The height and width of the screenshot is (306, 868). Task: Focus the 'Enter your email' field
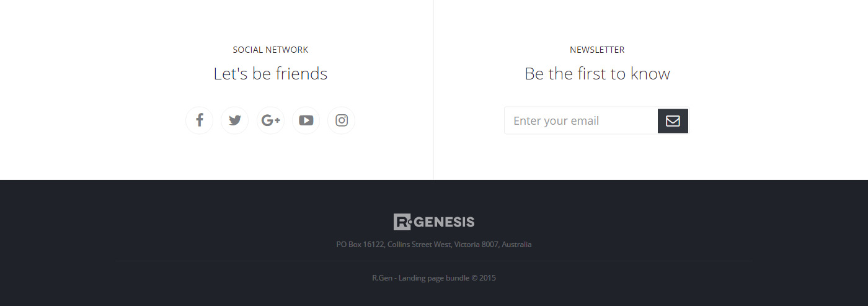[x=581, y=121]
